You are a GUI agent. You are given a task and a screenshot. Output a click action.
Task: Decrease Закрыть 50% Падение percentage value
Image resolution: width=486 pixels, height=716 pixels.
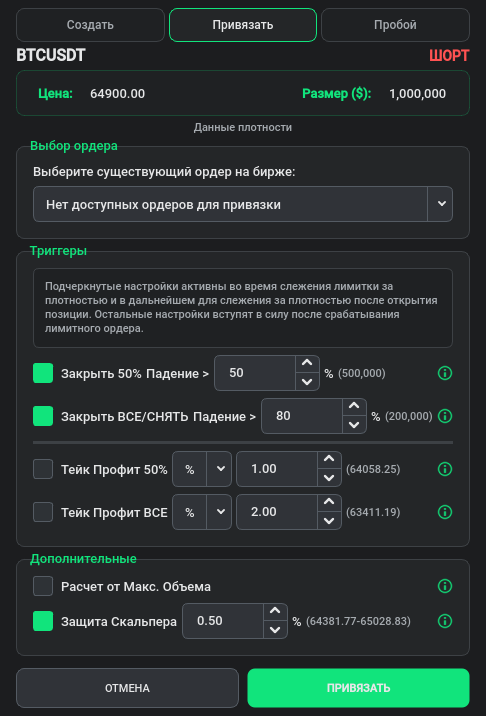307,382
